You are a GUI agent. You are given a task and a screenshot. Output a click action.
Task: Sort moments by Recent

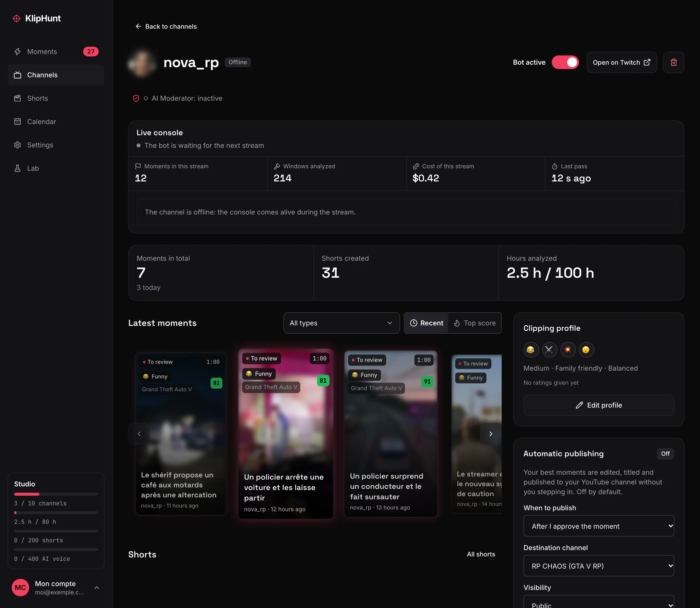[x=427, y=323]
